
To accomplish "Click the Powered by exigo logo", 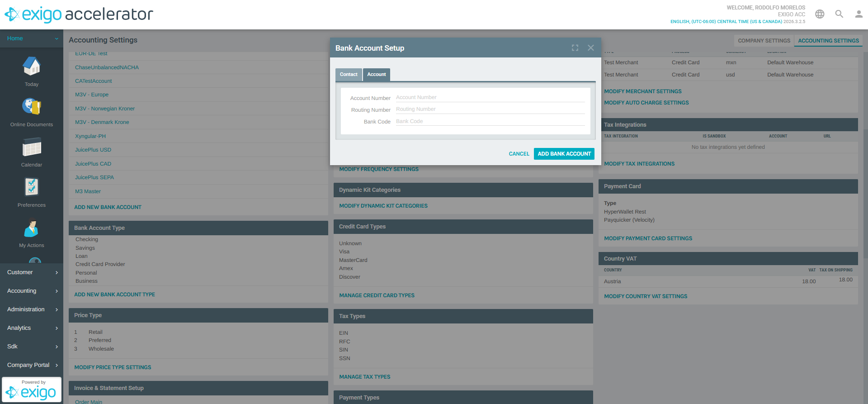I will click(32, 390).
